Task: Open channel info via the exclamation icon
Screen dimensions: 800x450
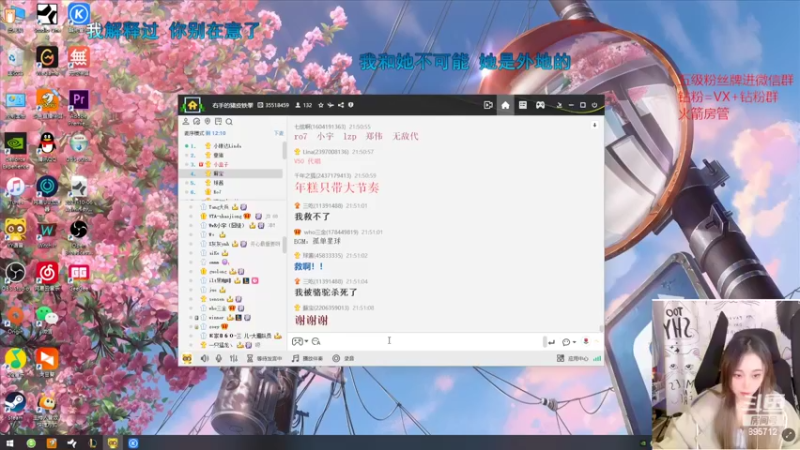Action: point(351,105)
